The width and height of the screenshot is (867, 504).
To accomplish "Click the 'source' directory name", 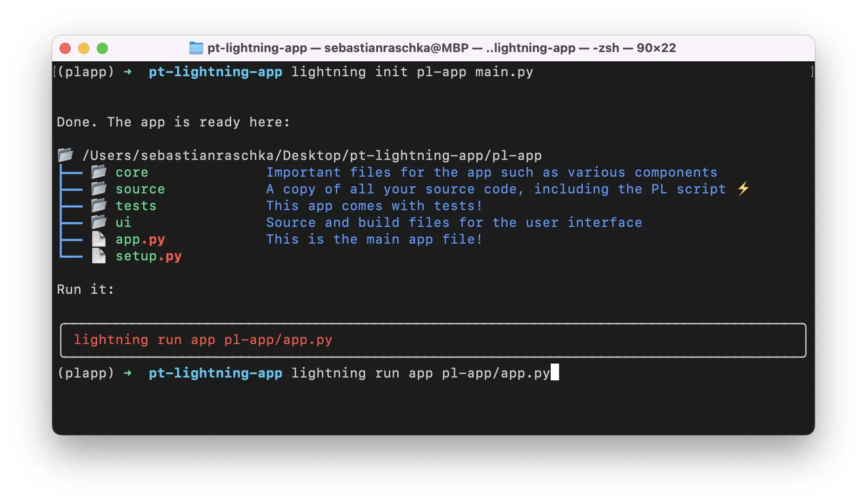I will point(140,189).
